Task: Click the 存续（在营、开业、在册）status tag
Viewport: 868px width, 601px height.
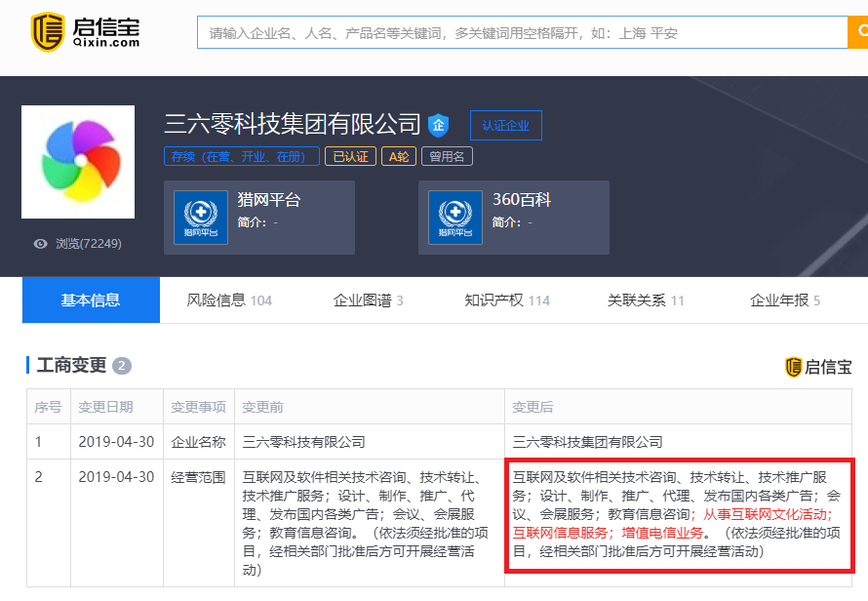Action: coord(241,156)
